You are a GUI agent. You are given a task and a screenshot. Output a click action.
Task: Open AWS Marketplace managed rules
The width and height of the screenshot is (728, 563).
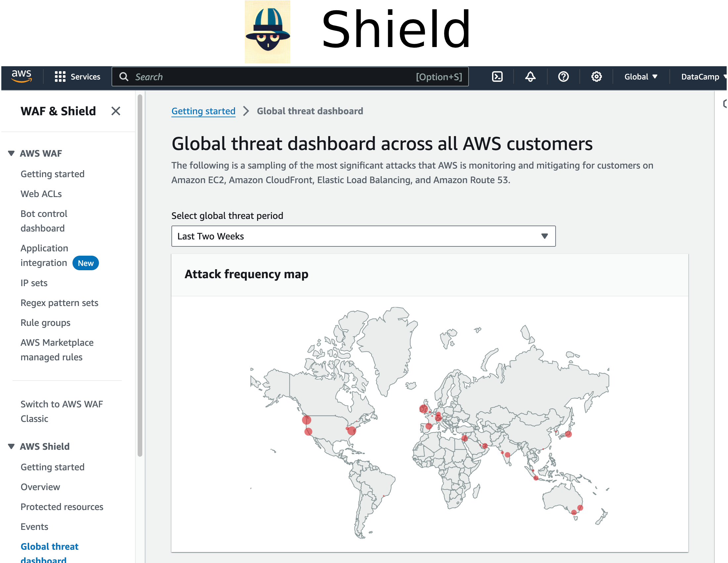pyautogui.click(x=57, y=350)
